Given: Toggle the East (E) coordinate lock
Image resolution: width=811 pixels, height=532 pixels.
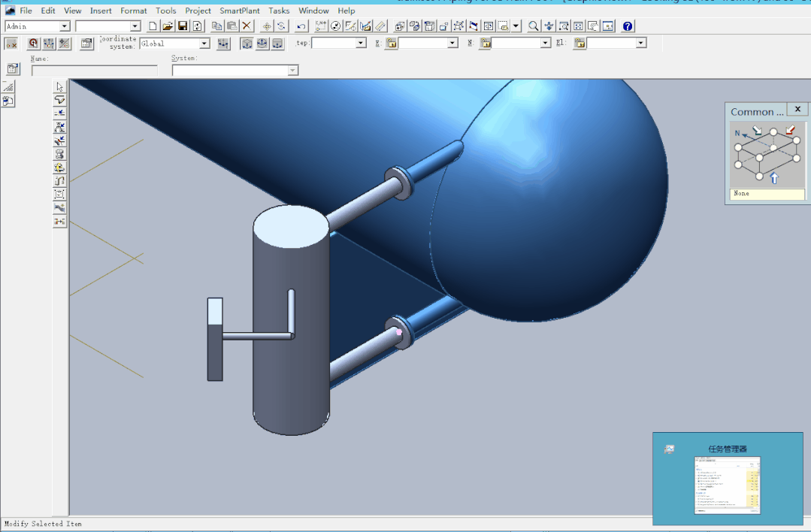Looking at the screenshot, I should pyautogui.click(x=392, y=43).
